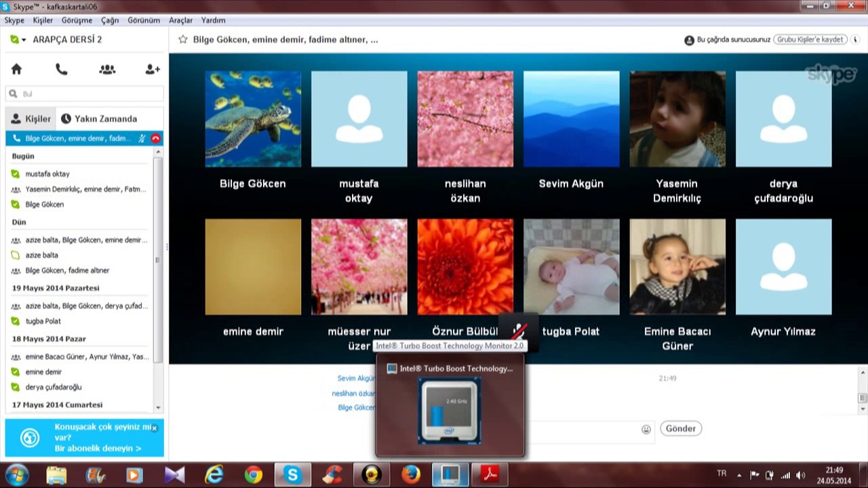This screenshot has width=868, height=488.
Task: Select Bilge Gökcen's turtle profile picture
Action: [253, 119]
